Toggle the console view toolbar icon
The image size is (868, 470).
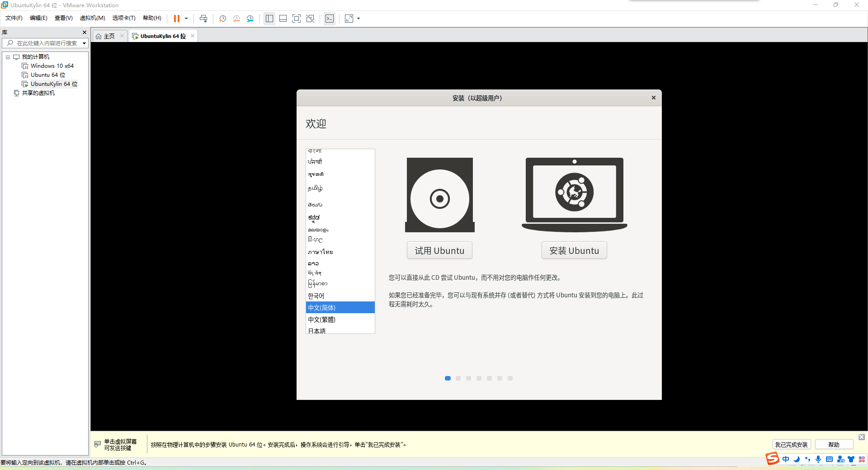tap(330, 19)
